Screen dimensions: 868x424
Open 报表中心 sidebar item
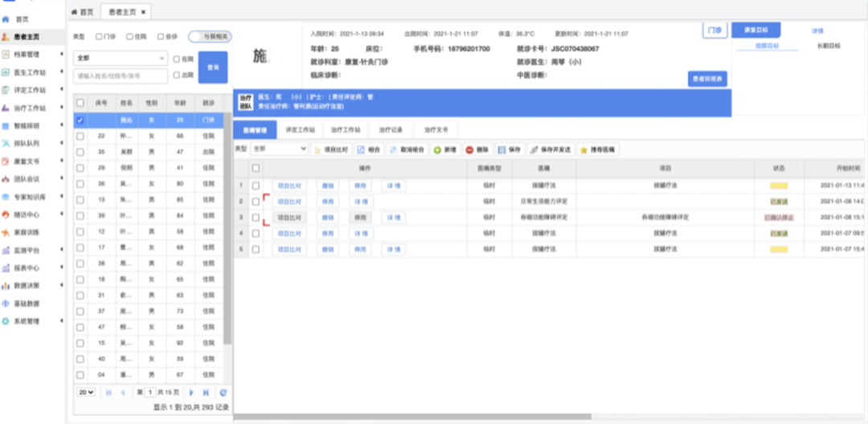click(27, 268)
